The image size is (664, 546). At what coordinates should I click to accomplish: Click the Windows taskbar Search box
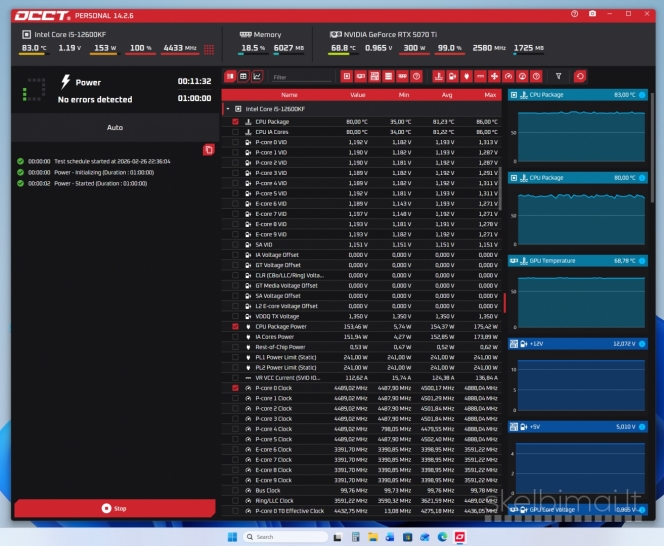pyautogui.click(x=285, y=537)
